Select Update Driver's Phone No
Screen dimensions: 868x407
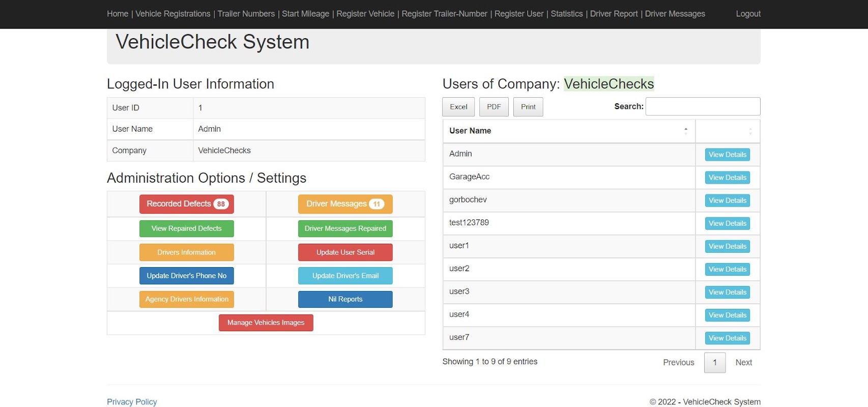(x=187, y=276)
